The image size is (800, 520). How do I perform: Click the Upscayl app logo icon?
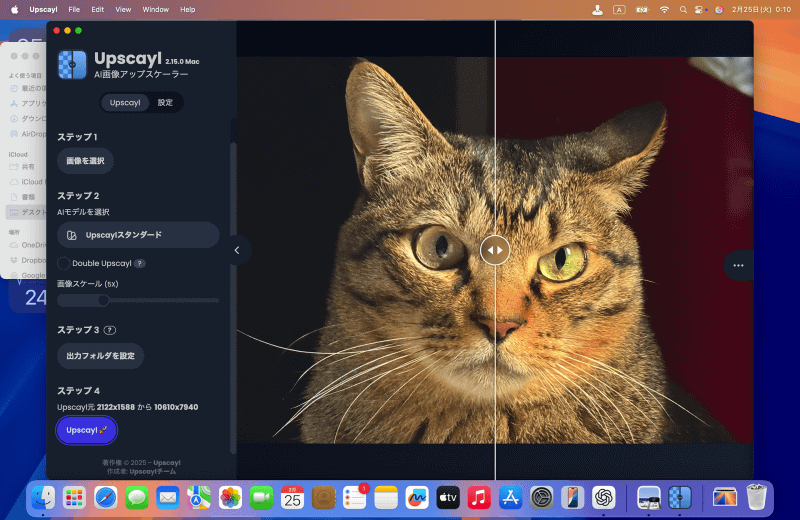tap(72, 65)
